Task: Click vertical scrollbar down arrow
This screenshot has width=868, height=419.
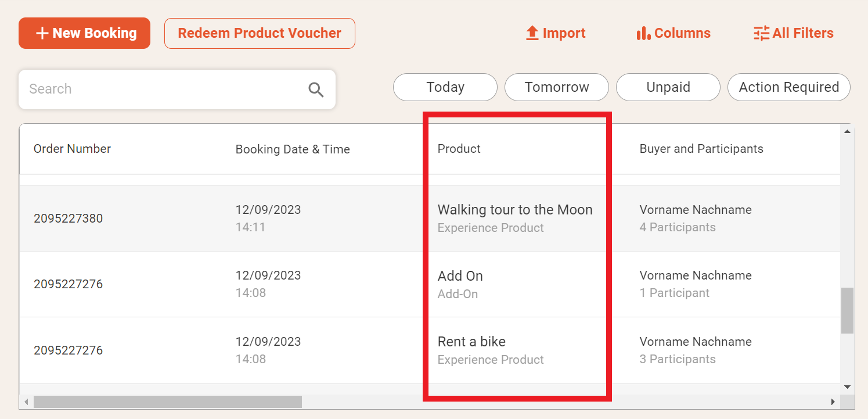Action: click(847, 387)
